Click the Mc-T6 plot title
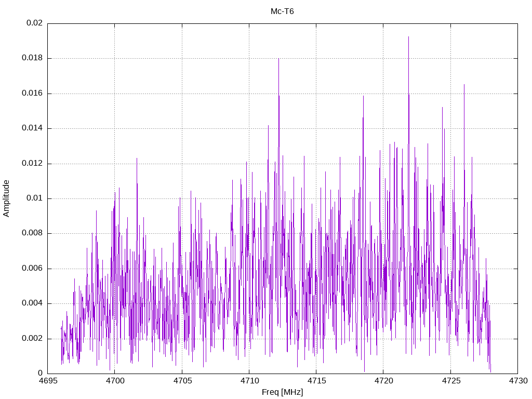The width and height of the screenshot is (532, 399). coord(282,11)
